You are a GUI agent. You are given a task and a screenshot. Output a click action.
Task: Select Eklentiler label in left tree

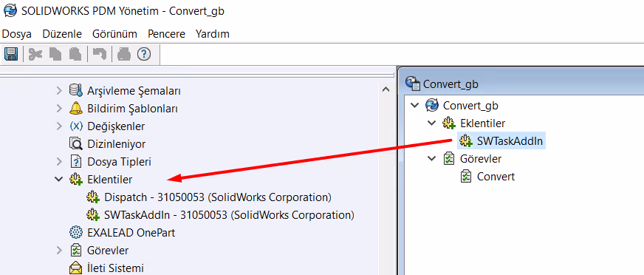point(109,180)
